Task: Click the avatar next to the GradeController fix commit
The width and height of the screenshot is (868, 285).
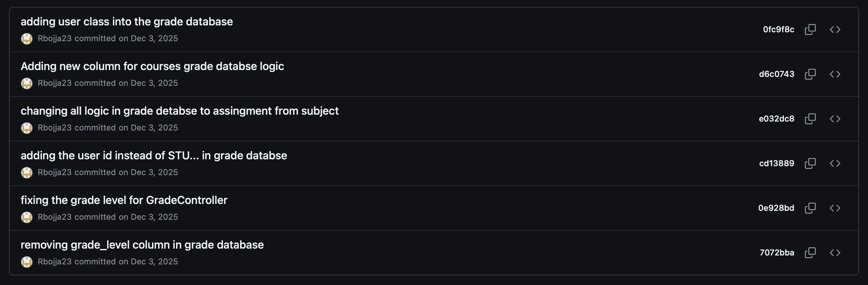Action: click(27, 217)
